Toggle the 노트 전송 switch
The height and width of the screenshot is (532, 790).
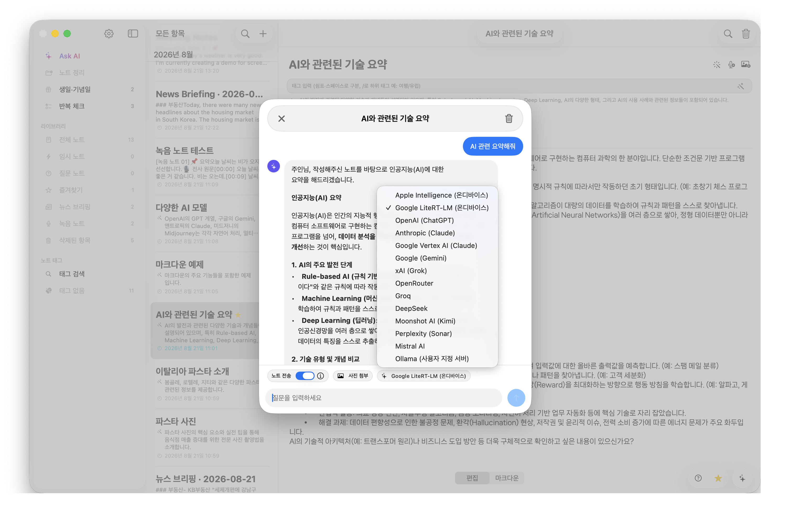(x=305, y=376)
